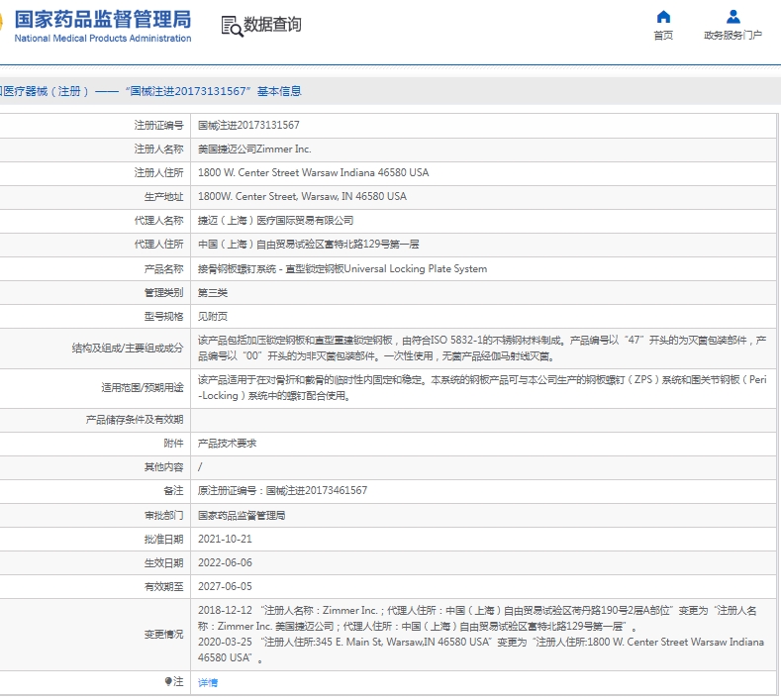This screenshot has height=700, width=781.
Task: Click the 备注 row label
Action: tap(173, 491)
